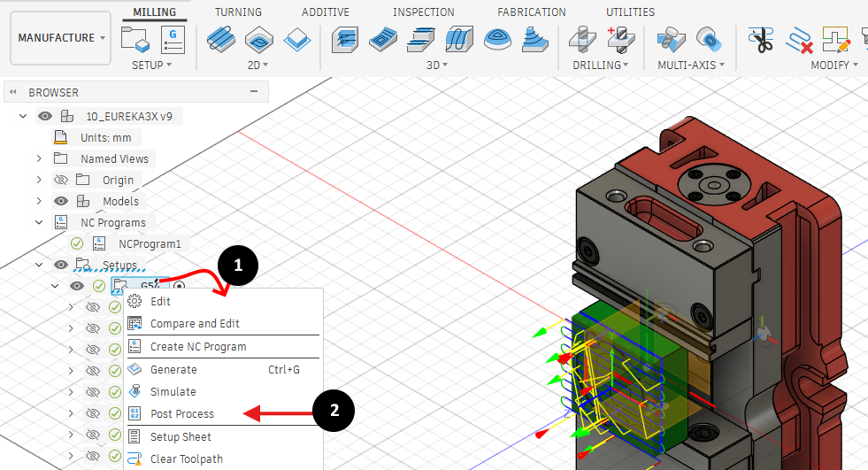Switch to the FABRICATION tab

pos(532,12)
